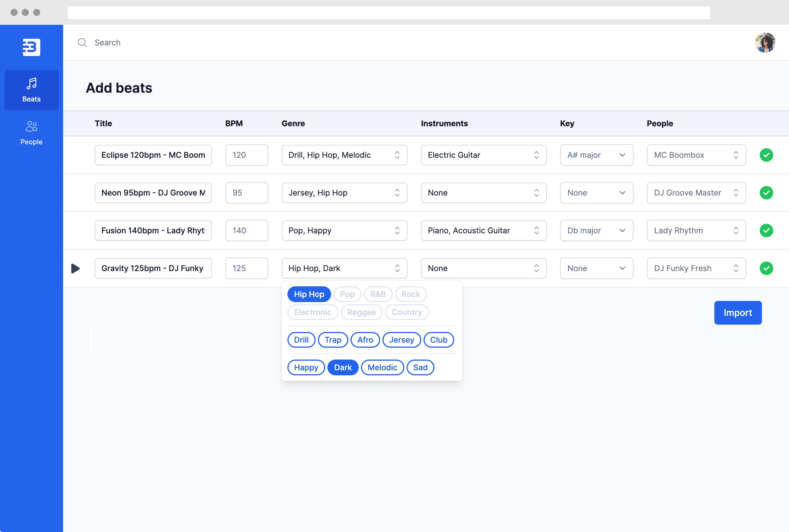Open the instruments dropdown on the Gravity row
Screen dimensions: 789x532
tap(483, 268)
